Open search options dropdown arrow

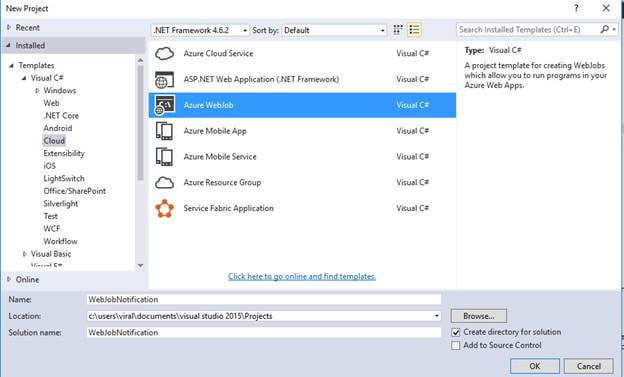(614, 29)
